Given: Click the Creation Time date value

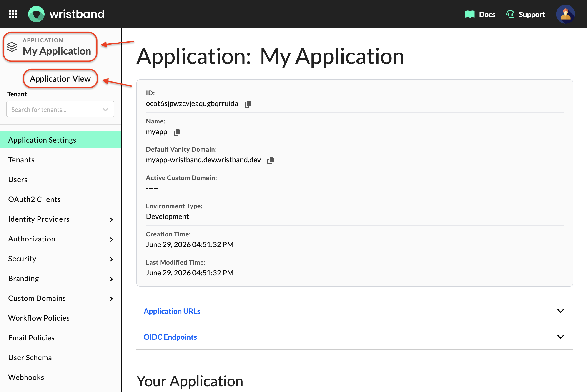Looking at the screenshot, I should (190, 244).
